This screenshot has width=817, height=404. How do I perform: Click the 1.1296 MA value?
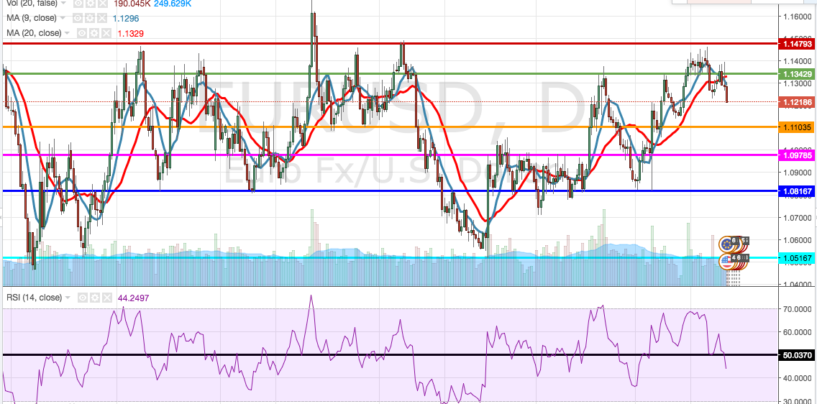click(x=126, y=18)
